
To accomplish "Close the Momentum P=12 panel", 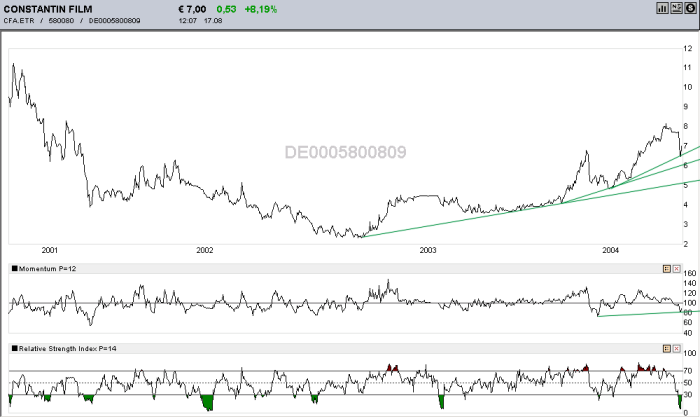I will click(676, 269).
